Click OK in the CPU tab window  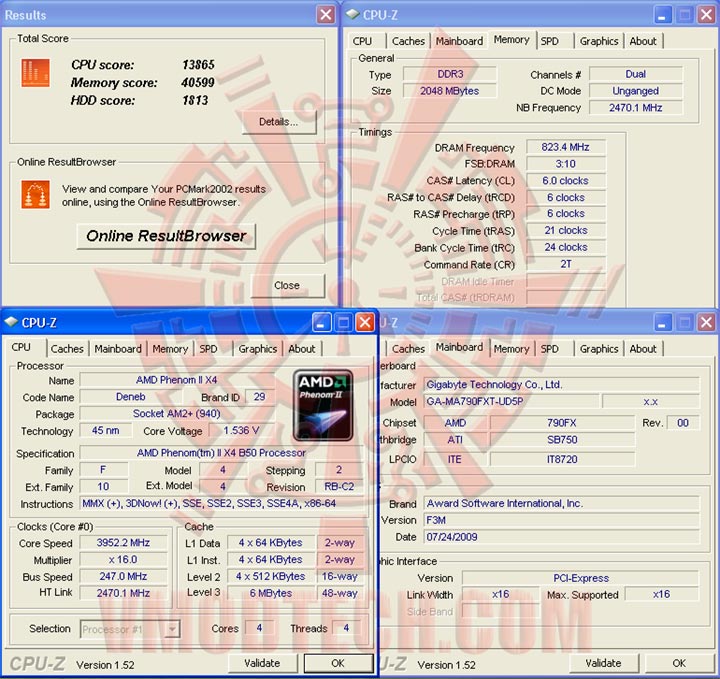(338, 663)
